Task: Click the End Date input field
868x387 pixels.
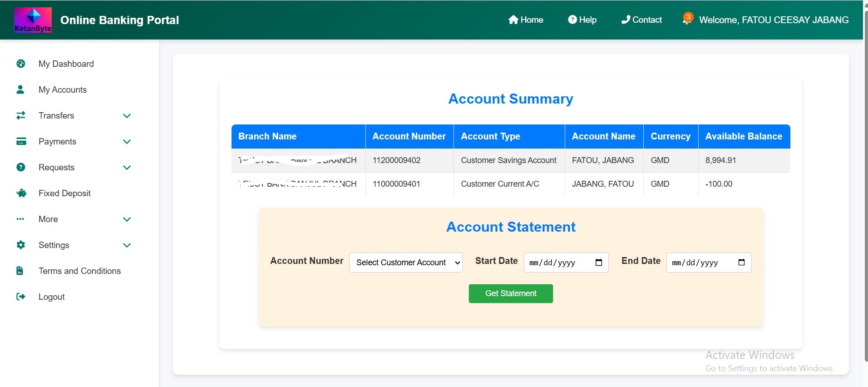Action: (709, 263)
